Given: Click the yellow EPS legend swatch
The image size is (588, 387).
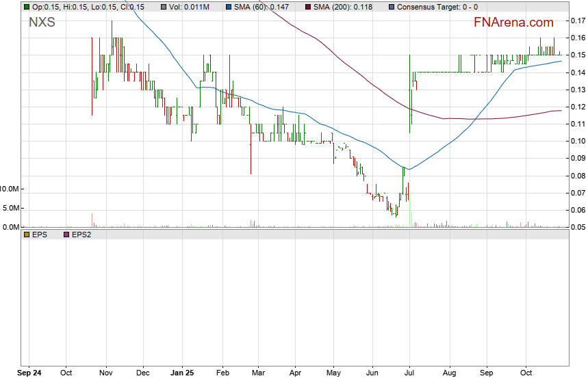Looking at the screenshot, I should 27,235.
